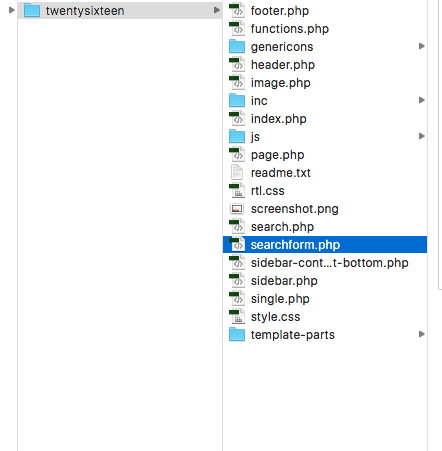Viewport: 442px width, 451px height.
Task: Select the style.css file name
Action: [x=275, y=317]
